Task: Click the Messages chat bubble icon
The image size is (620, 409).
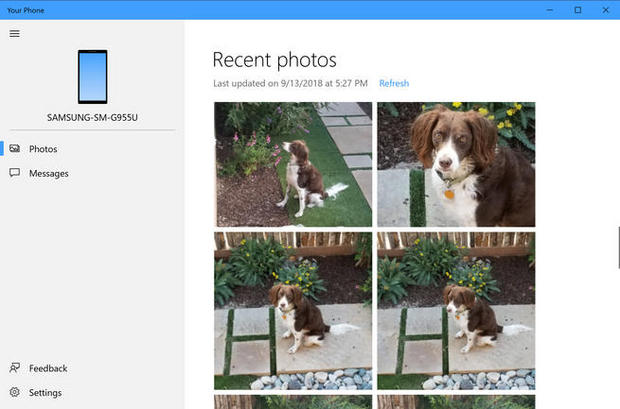Action: tap(15, 173)
